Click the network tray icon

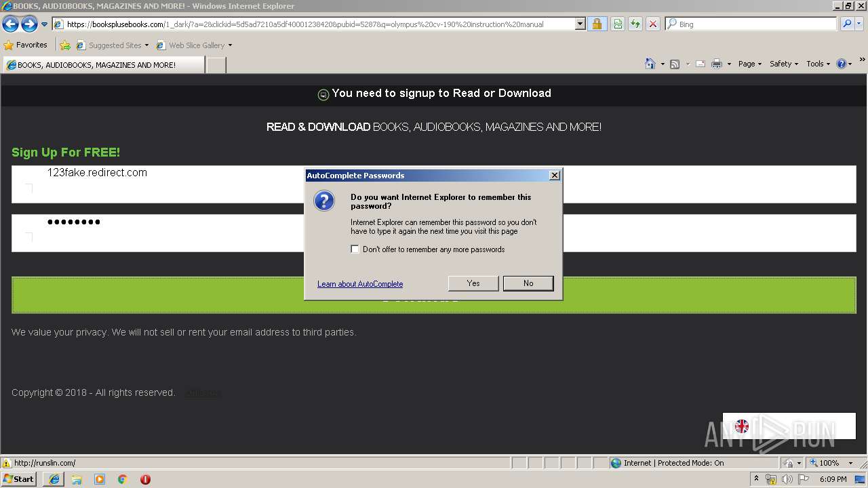(771, 479)
